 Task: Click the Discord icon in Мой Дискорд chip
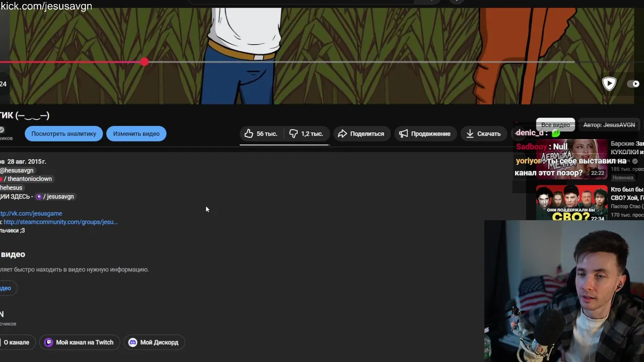133,342
